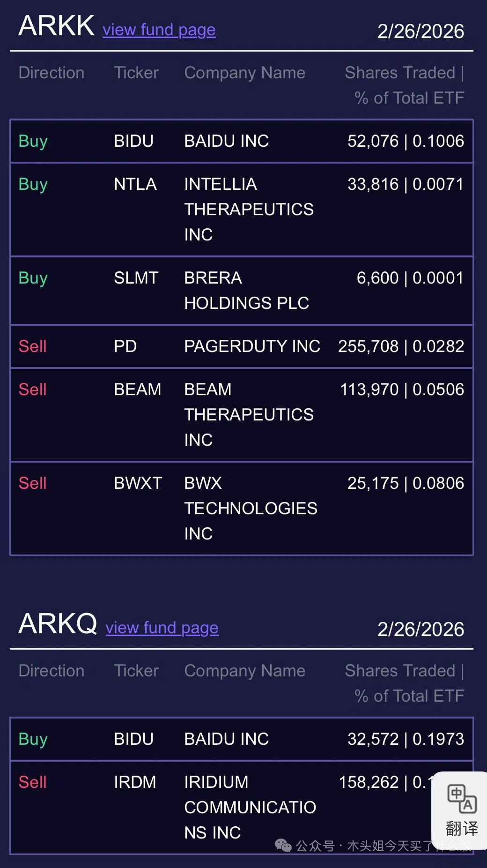
Task: Click ARKQ Shares Traded column header
Action: click(x=405, y=683)
